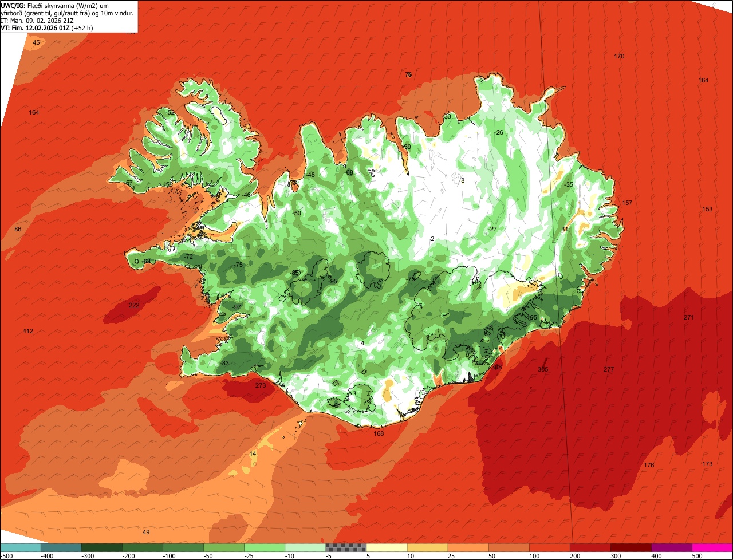Viewport: 733px width, 560px height.
Task: Click the 'VT: Fim. 12.02.2026 01Z (+52 h)' line
Action: coord(47,27)
